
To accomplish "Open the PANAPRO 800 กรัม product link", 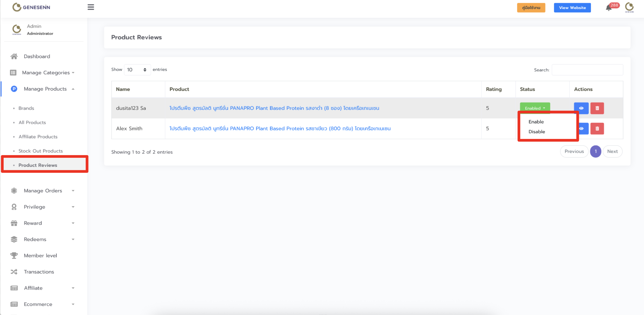I will coord(280,129).
